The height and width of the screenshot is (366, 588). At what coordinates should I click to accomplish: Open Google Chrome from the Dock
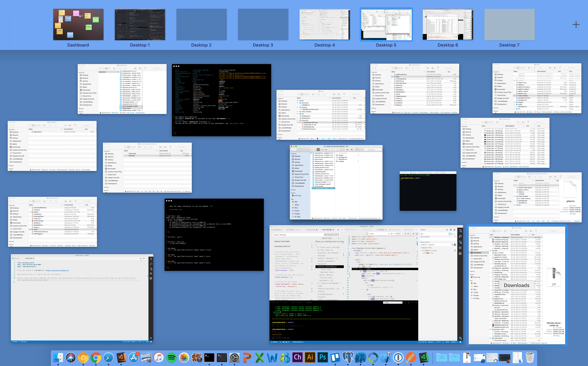pyautogui.click(x=96, y=358)
